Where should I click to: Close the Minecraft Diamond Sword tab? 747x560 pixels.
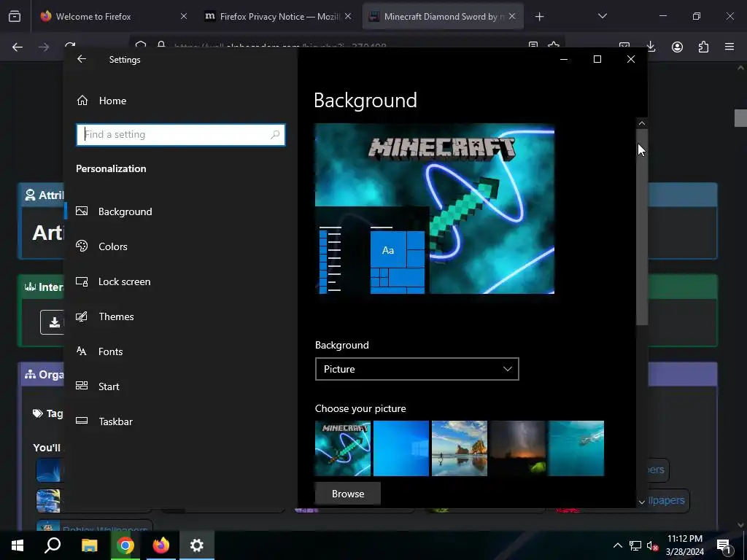pos(512,16)
